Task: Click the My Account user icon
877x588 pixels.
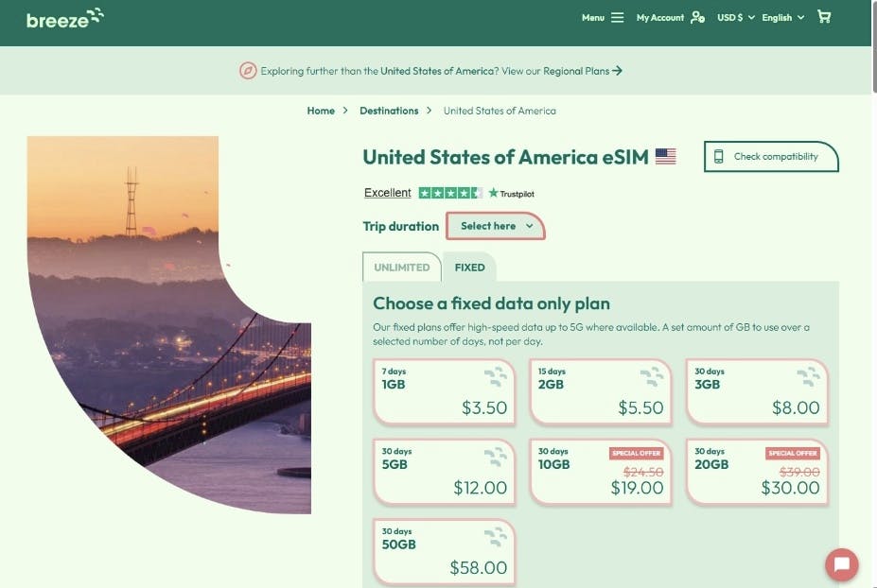Action: tap(697, 17)
